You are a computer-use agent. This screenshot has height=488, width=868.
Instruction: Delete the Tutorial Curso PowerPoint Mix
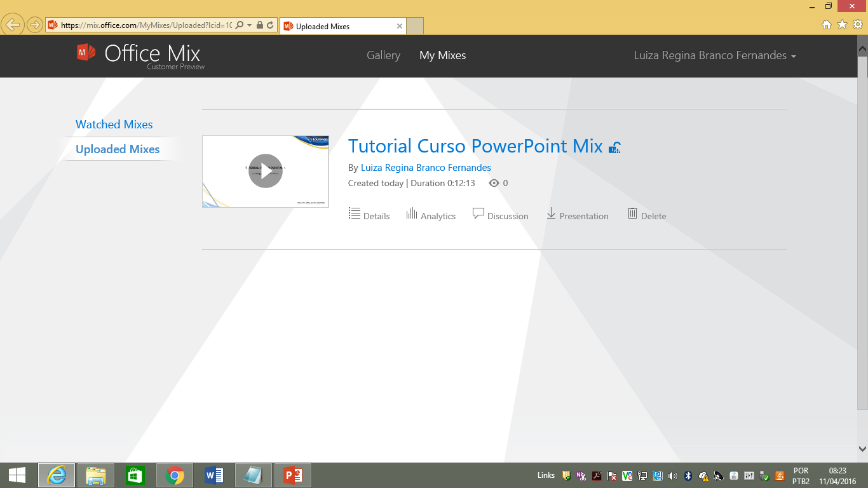[x=647, y=215]
